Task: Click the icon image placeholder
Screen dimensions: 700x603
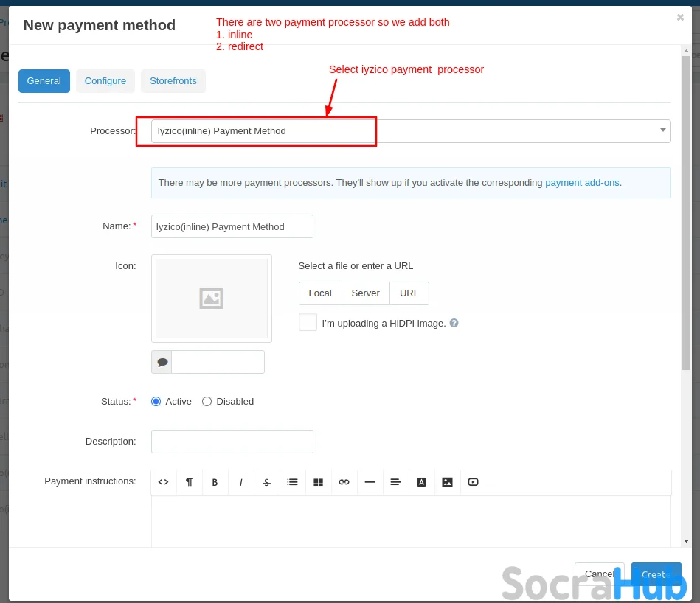Action: pyautogui.click(x=212, y=299)
